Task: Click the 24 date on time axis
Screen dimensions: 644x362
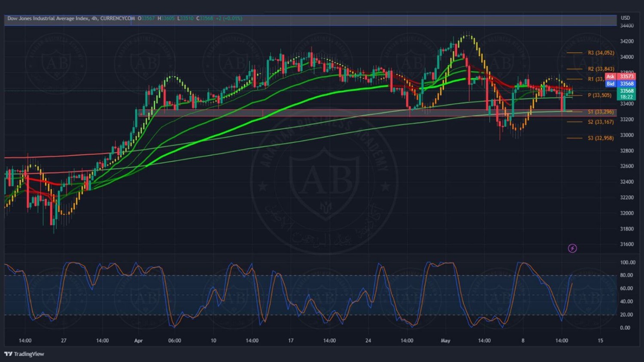Action: tap(368, 341)
